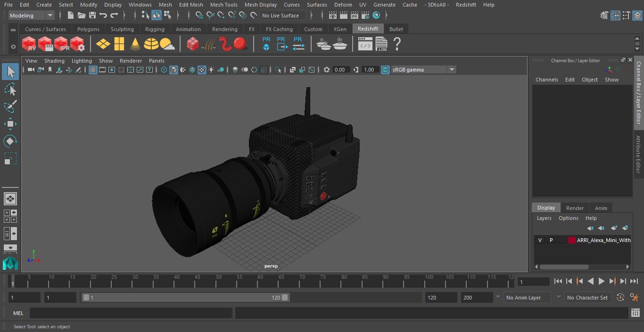Create Redshift dome light icon
This screenshot has height=332, width=644.
(x=151, y=44)
